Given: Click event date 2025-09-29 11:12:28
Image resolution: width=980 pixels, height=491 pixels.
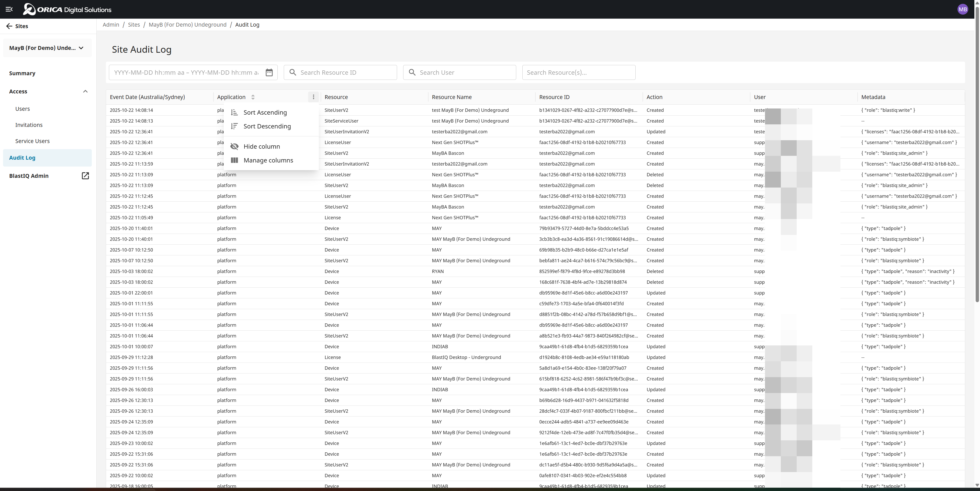Looking at the screenshot, I should (131, 357).
